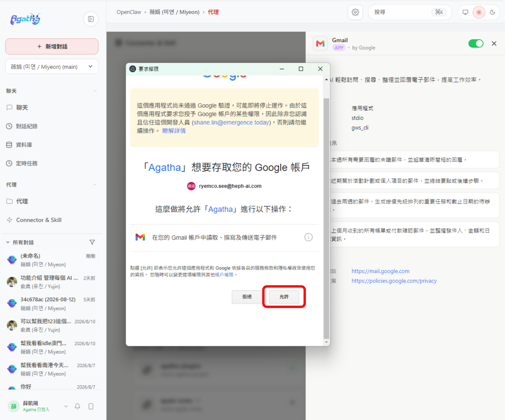This screenshot has height=420, width=505.
Task: Toggle the Gmail connector switch off
Action: [476, 43]
